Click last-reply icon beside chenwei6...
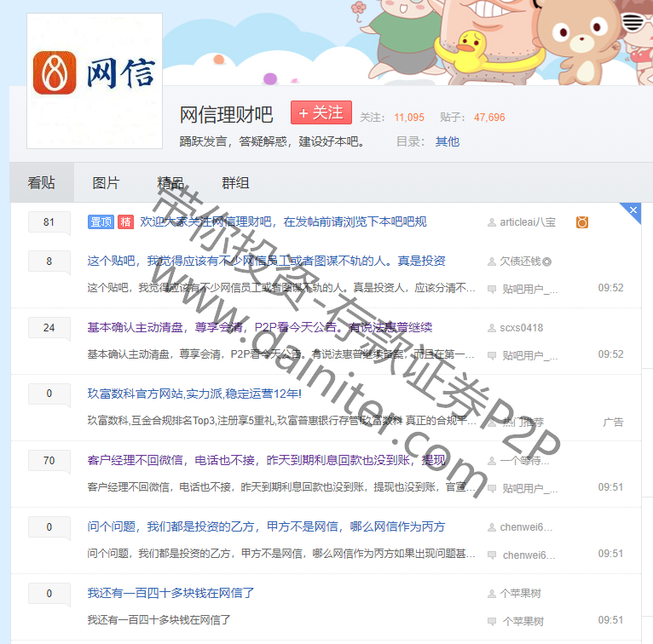653x644 pixels. (x=492, y=555)
